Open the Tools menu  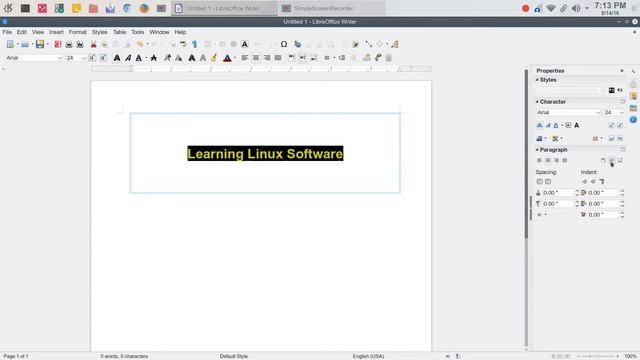(138, 32)
